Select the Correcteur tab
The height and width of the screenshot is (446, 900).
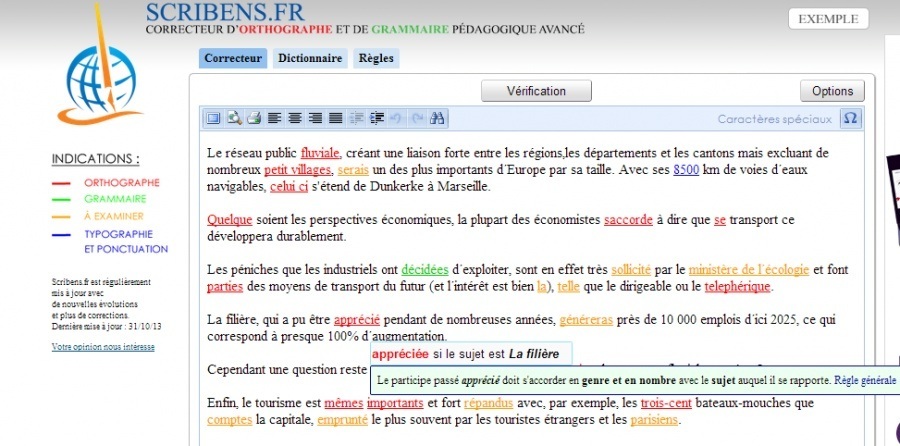233,58
